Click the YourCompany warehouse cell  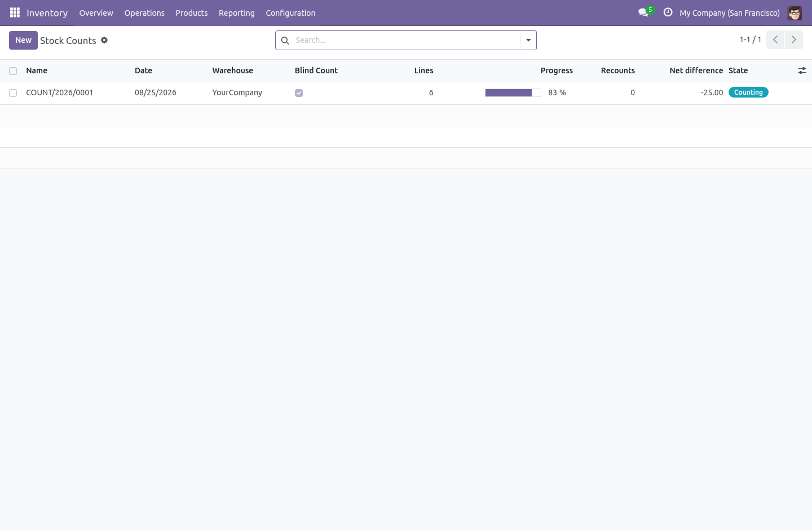point(237,92)
